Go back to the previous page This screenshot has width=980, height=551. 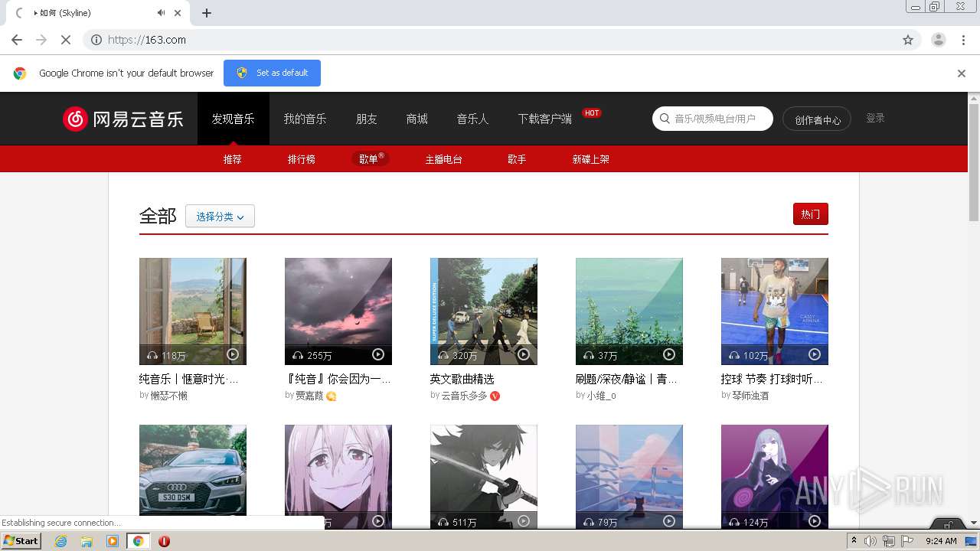17,40
